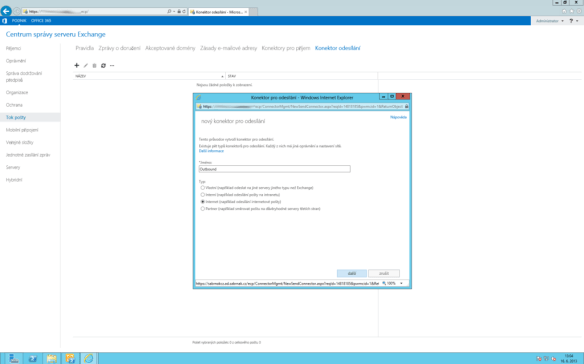Image resolution: width=584 pixels, height=364 pixels.
Task: Select the Partner connector type radio
Action: (x=203, y=209)
